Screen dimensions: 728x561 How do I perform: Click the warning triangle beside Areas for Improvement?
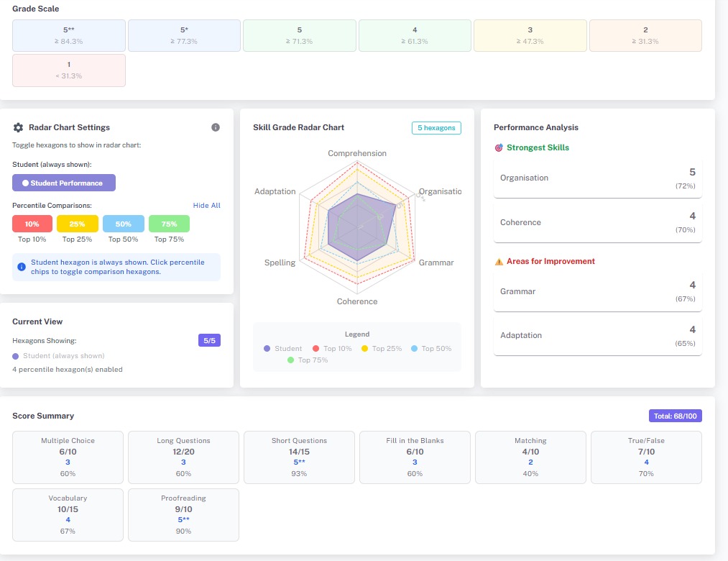pos(498,261)
